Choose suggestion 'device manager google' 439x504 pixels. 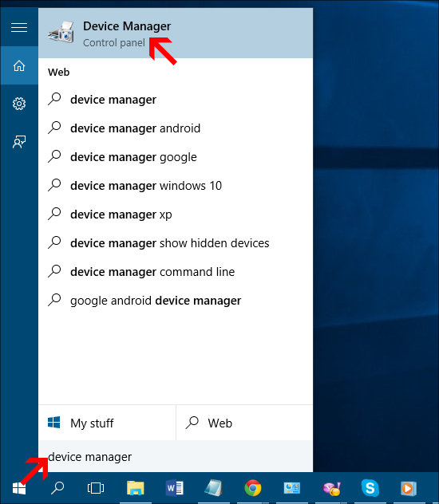(x=176, y=157)
